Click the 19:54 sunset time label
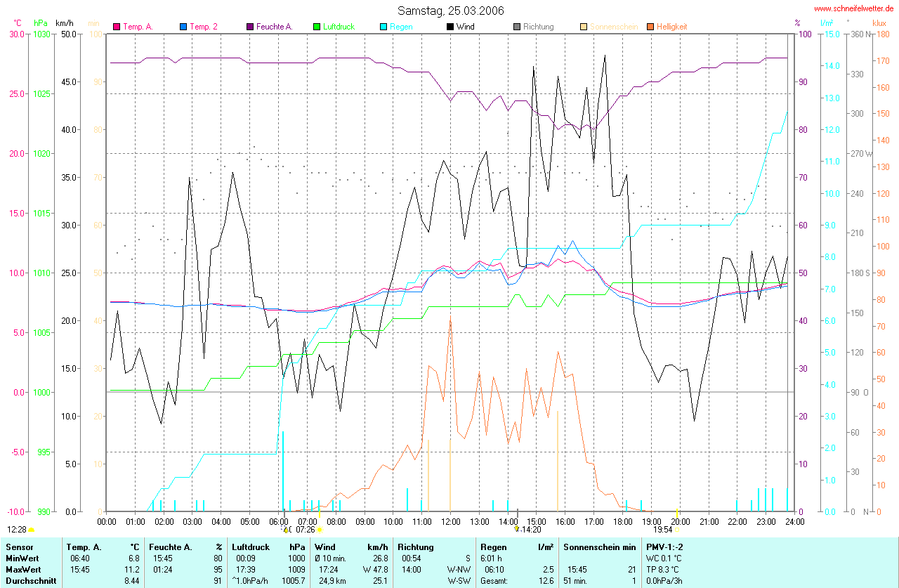This screenshot has height=588, width=899. 663,530
